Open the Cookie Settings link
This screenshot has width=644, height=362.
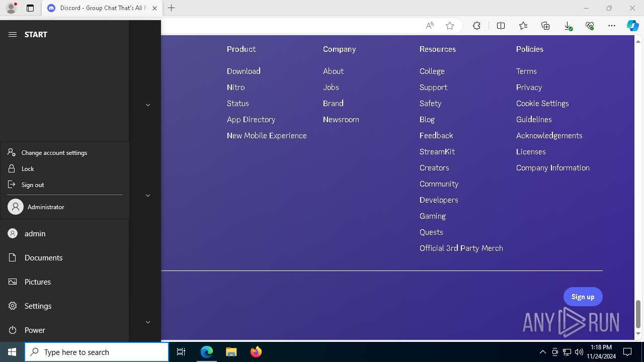pyautogui.click(x=542, y=103)
